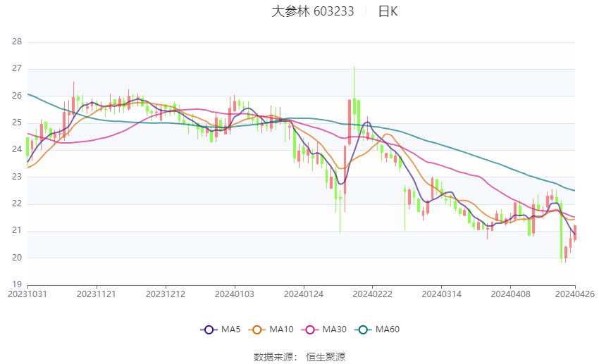Click the 日K chart type label

pyautogui.click(x=388, y=11)
